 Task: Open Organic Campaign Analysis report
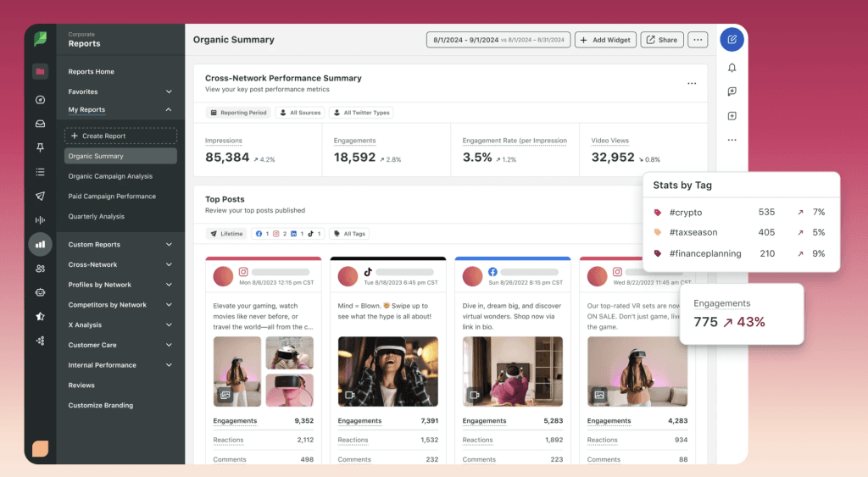[110, 176]
